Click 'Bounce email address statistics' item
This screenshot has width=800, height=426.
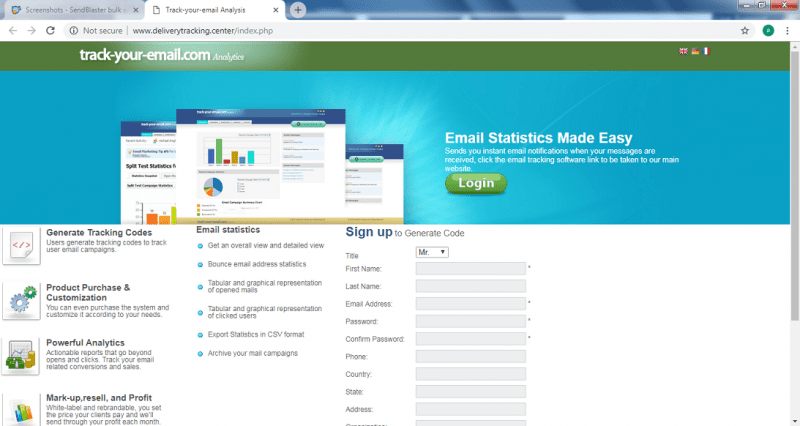pyautogui.click(x=257, y=264)
